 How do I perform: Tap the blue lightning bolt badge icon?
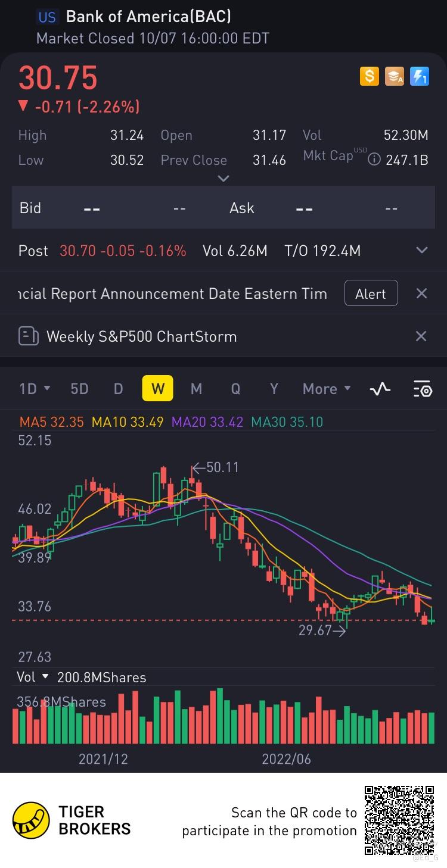coord(420,76)
